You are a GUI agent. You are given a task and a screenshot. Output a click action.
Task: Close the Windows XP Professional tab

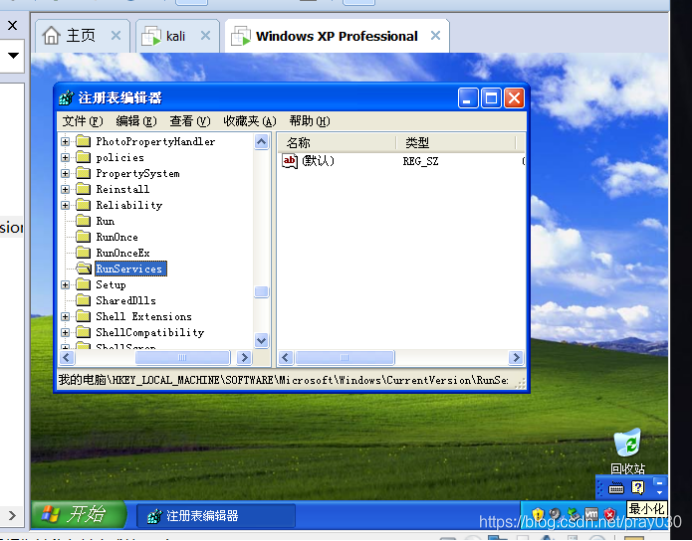click(435, 36)
